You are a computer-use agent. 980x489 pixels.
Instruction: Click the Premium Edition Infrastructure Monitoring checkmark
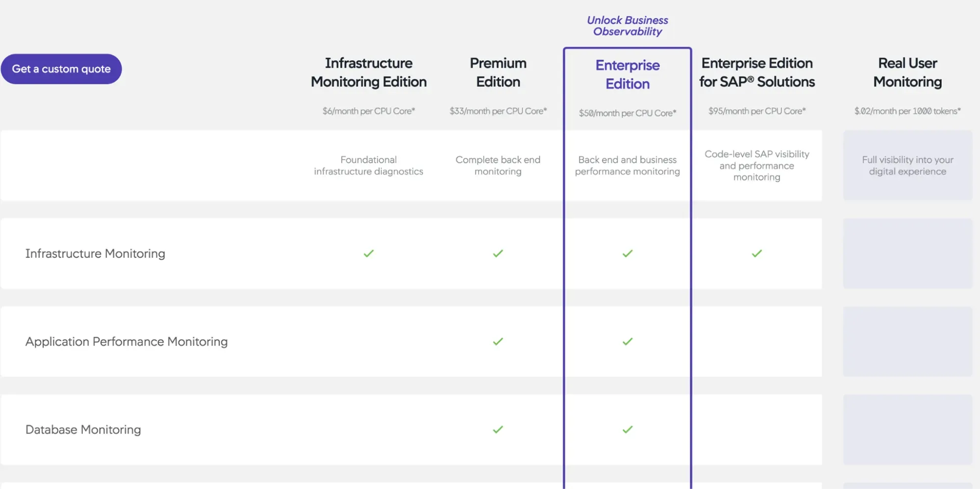498,253
